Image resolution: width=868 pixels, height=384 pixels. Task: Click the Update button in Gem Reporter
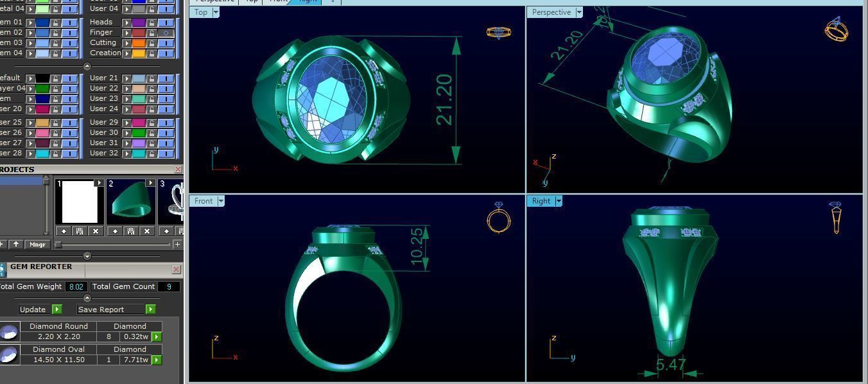(33, 310)
